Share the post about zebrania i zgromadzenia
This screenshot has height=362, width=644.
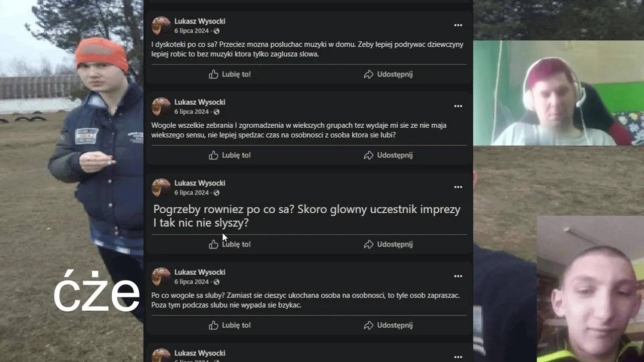click(x=388, y=155)
